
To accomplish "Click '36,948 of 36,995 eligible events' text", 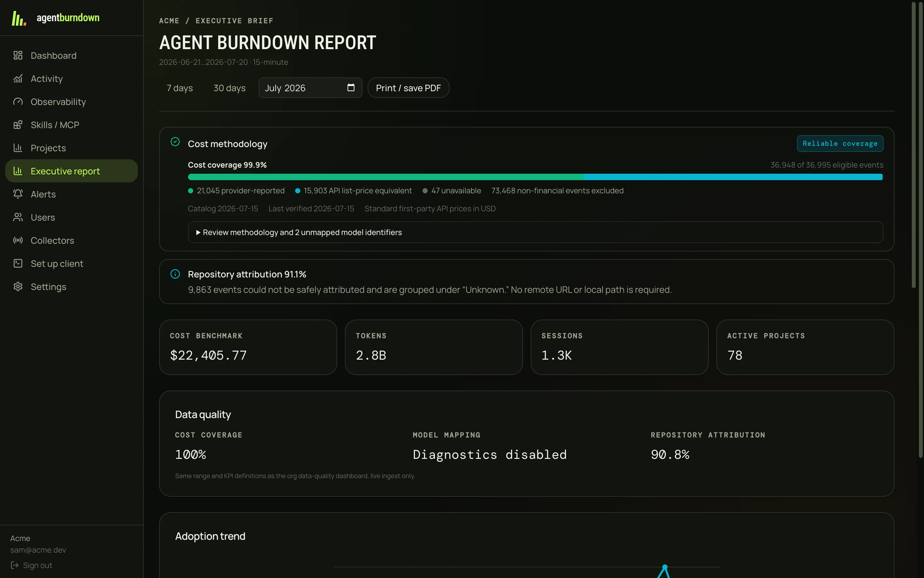I will coord(827,165).
